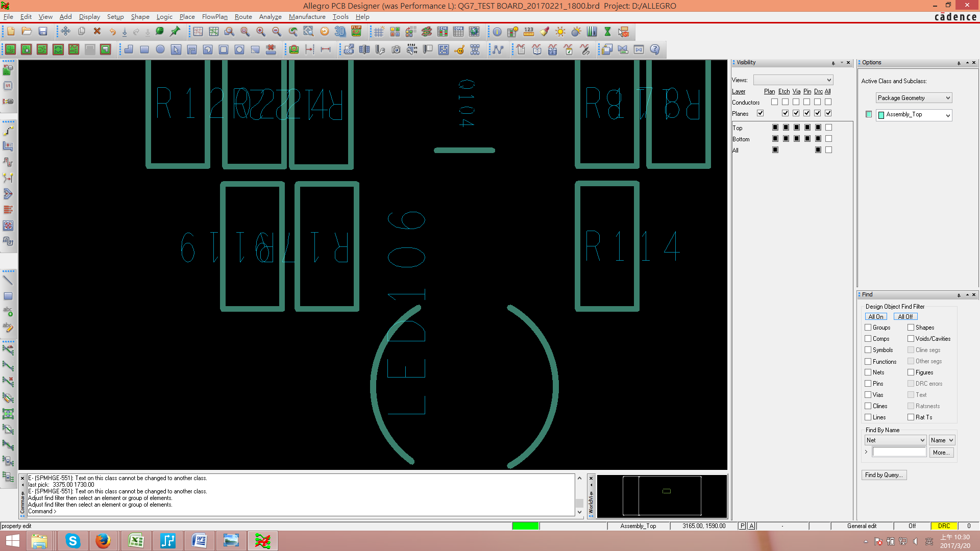980x551 pixels.
Task: Toggle the Planes layer checkbox
Action: 760,113
